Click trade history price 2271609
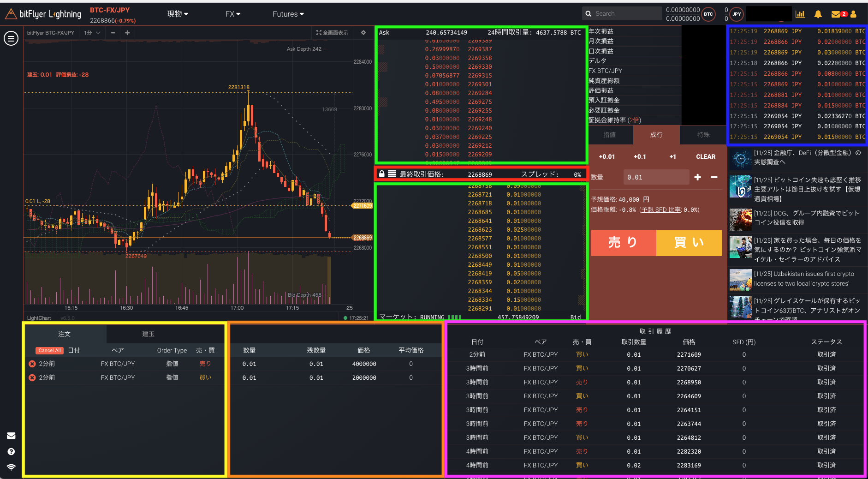 tap(689, 355)
